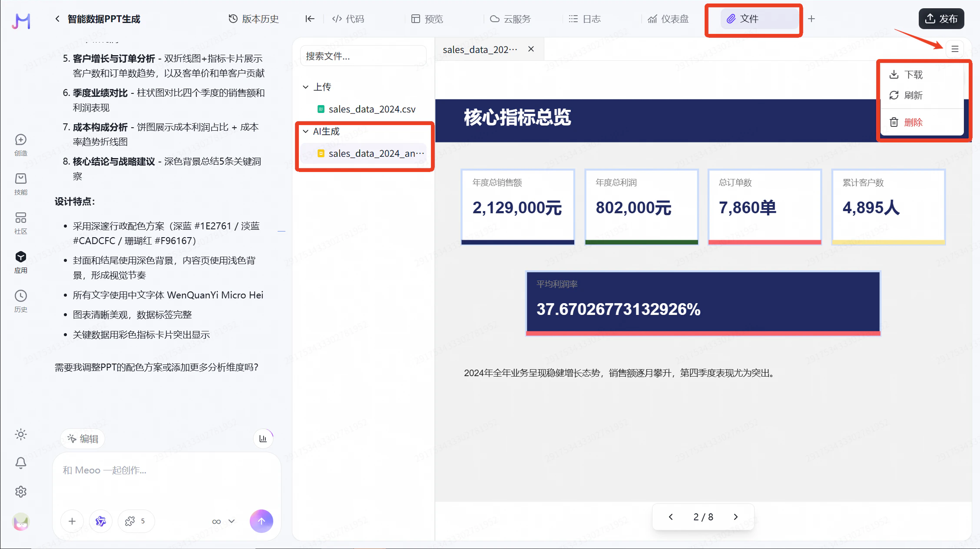The image size is (980, 549).
Task: Open 版本历史 (version history)
Action: point(254,19)
